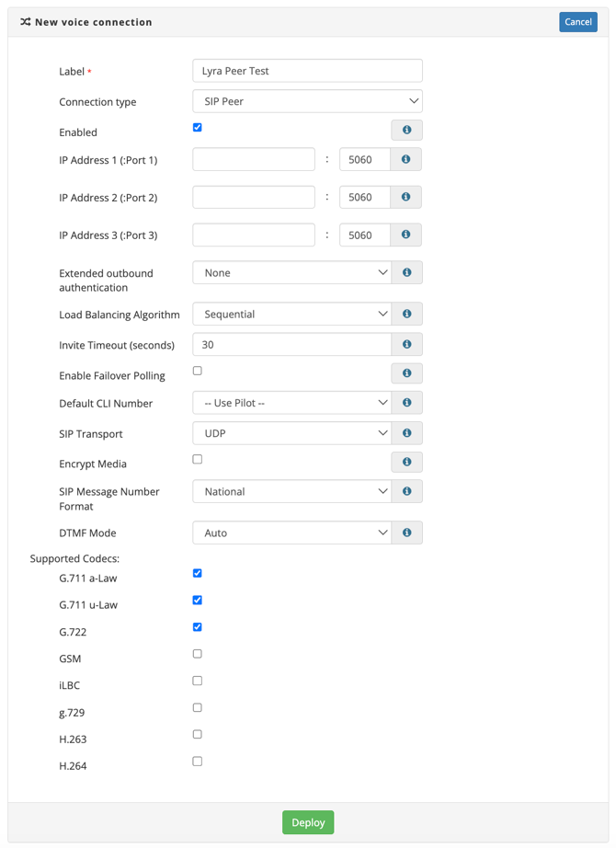Click info icon for IP Address 1

[x=405, y=160]
